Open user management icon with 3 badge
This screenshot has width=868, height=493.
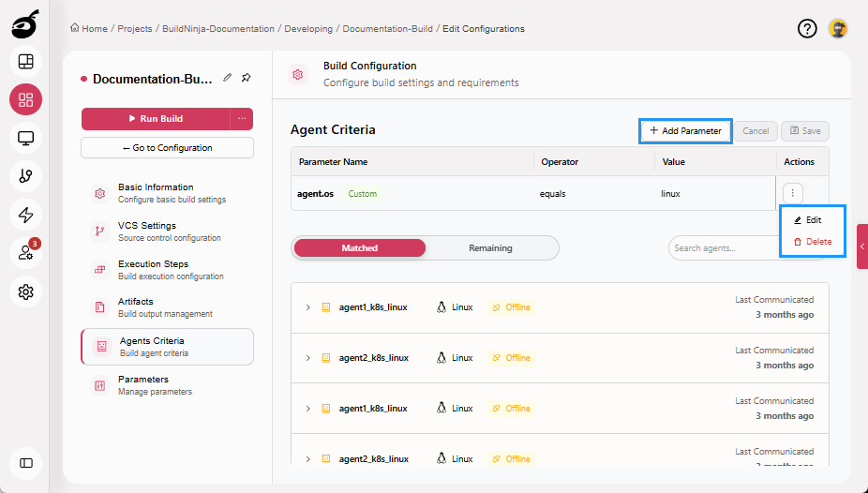pos(25,253)
